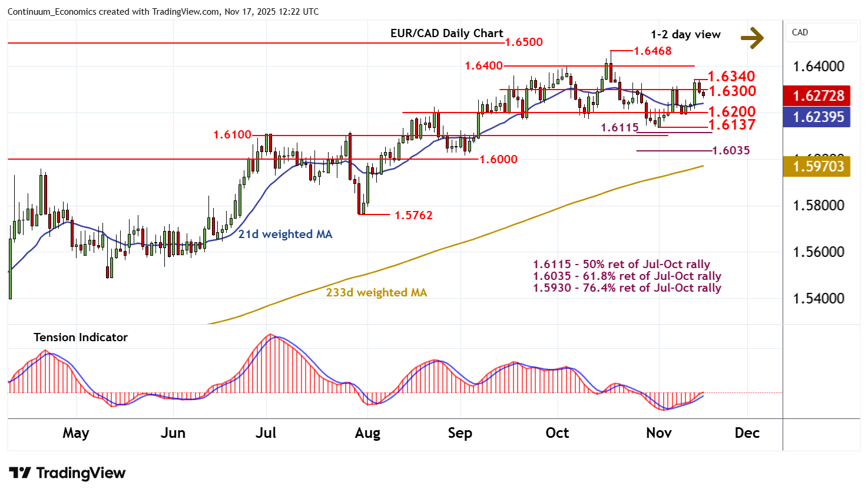
Task: Click the Tension Indicator pane title
Action: click(x=81, y=337)
